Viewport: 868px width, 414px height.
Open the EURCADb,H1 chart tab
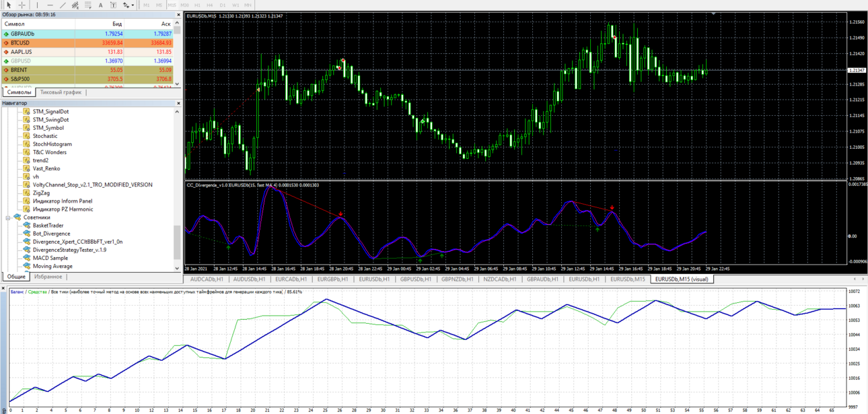point(291,279)
